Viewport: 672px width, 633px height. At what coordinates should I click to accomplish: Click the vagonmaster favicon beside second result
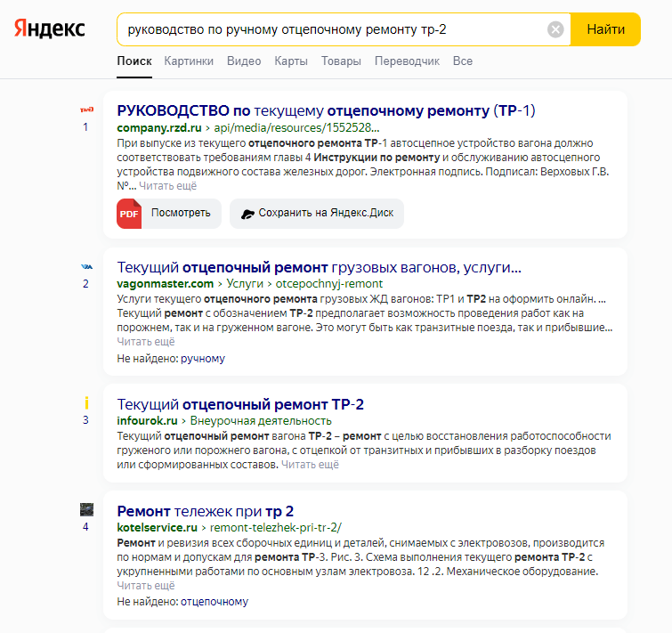point(86,266)
